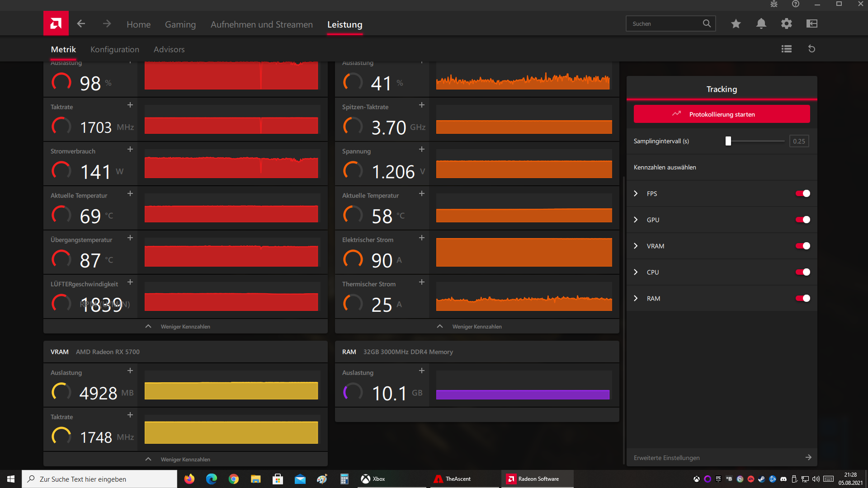Disable FPS tracking toggle
The image size is (868, 488).
click(803, 193)
